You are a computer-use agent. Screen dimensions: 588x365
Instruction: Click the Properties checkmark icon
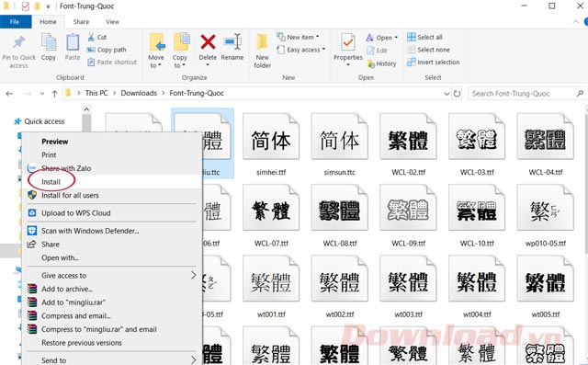348,42
